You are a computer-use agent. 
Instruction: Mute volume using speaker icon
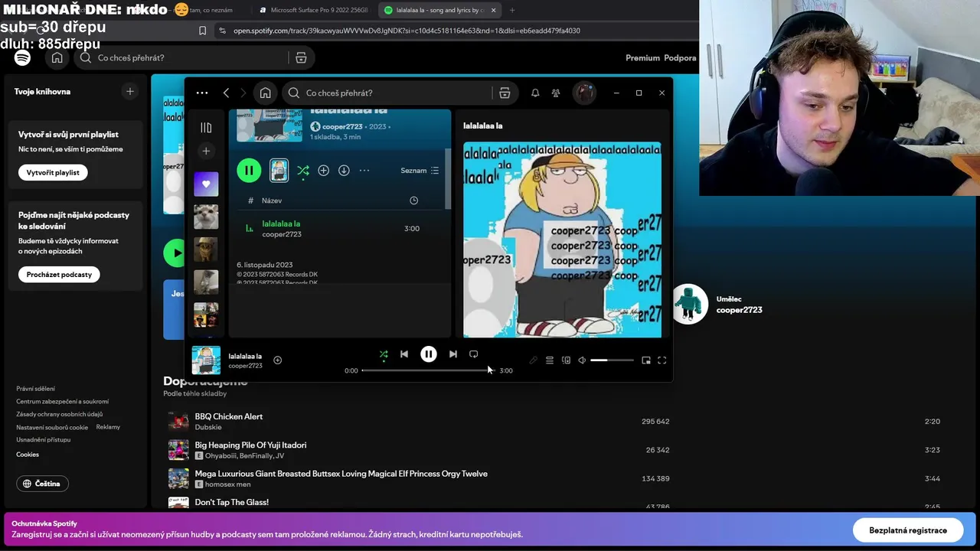tap(582, 360)
